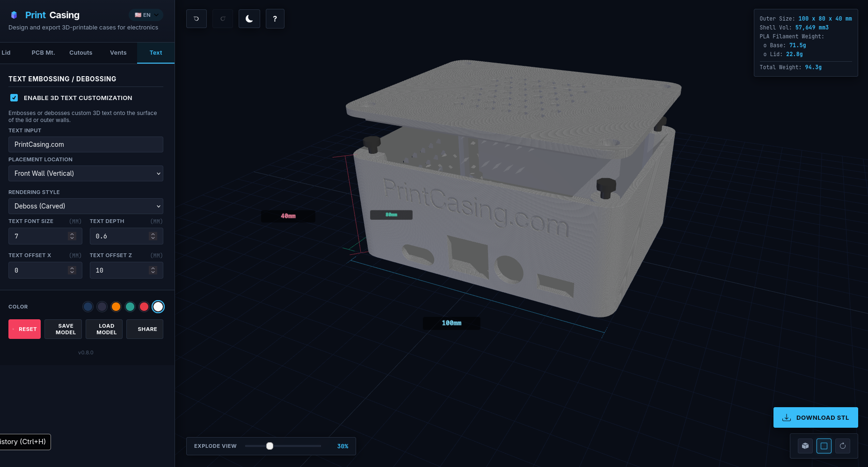Click the Text Offset X field
This screenshot has height=467, width=868.
(45, 270)
